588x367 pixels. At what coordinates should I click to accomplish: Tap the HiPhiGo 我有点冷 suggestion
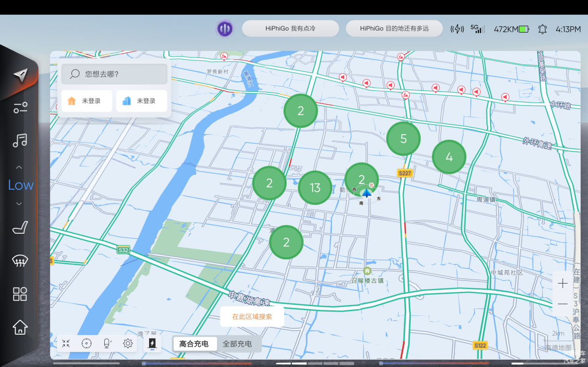click(290, 29)
